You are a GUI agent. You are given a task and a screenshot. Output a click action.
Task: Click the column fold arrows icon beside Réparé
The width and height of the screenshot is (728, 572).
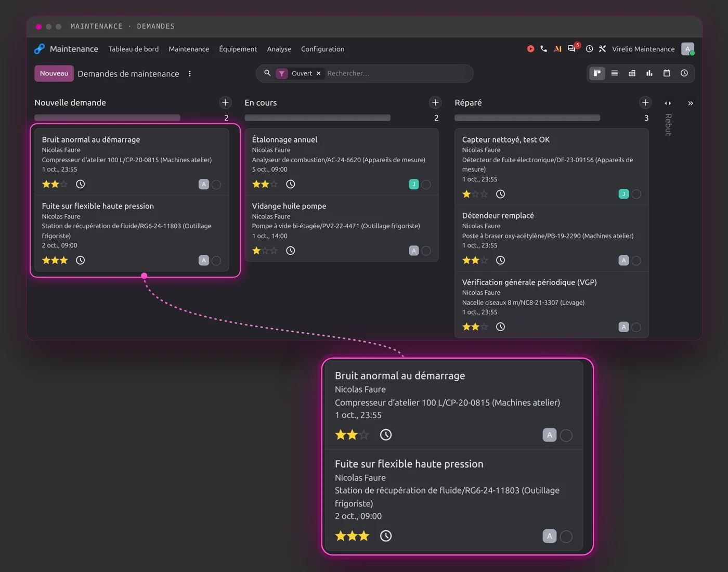(668, 103)
